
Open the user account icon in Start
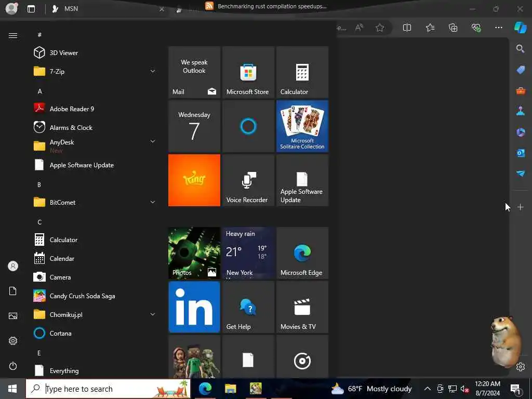[13, 266]
